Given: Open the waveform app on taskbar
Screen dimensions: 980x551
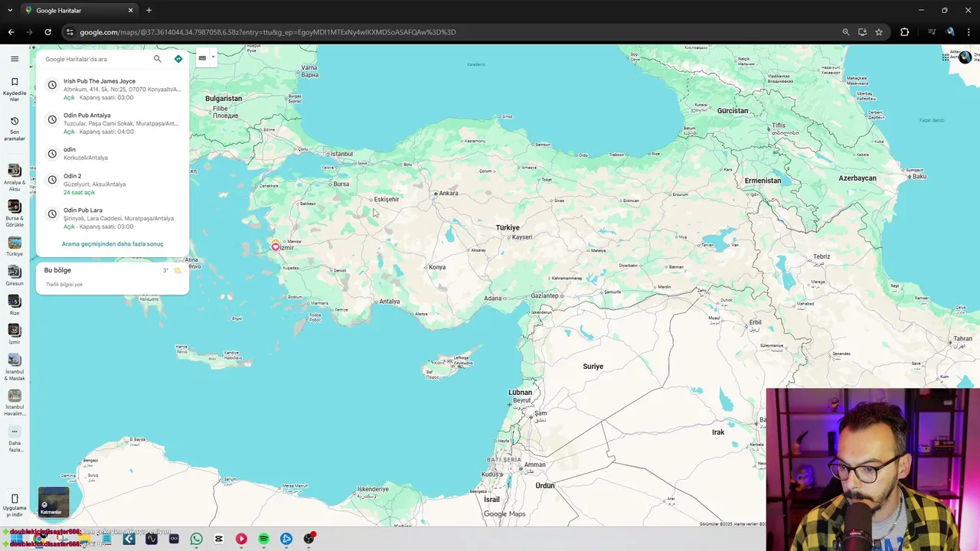Looking at the screenshot, I should tap(152, 539).
